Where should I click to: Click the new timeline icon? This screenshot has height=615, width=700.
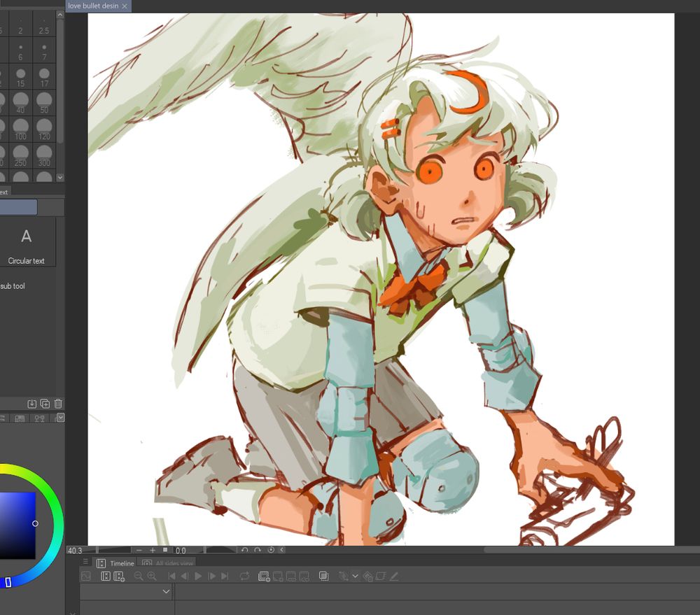pyautogui.click(x=106, y=577)
